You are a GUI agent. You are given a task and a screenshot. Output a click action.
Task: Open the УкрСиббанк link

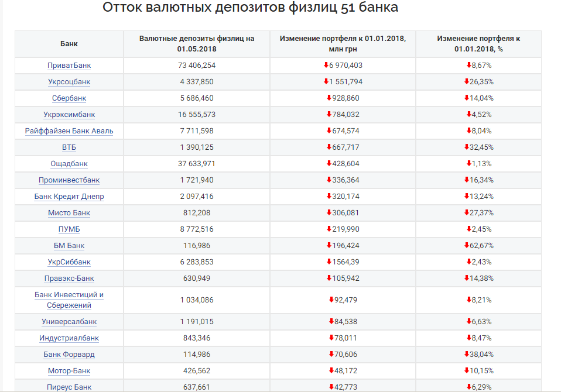69,262
